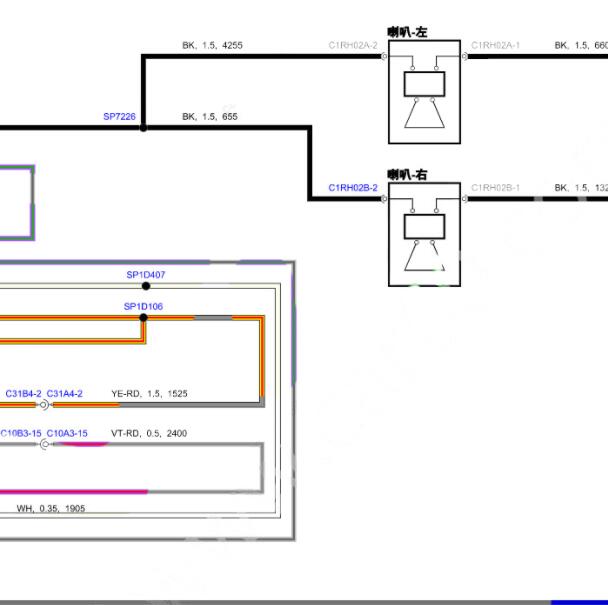Click the SP1D407 splice junction dot
608x605 pixels.
[146, 286]
